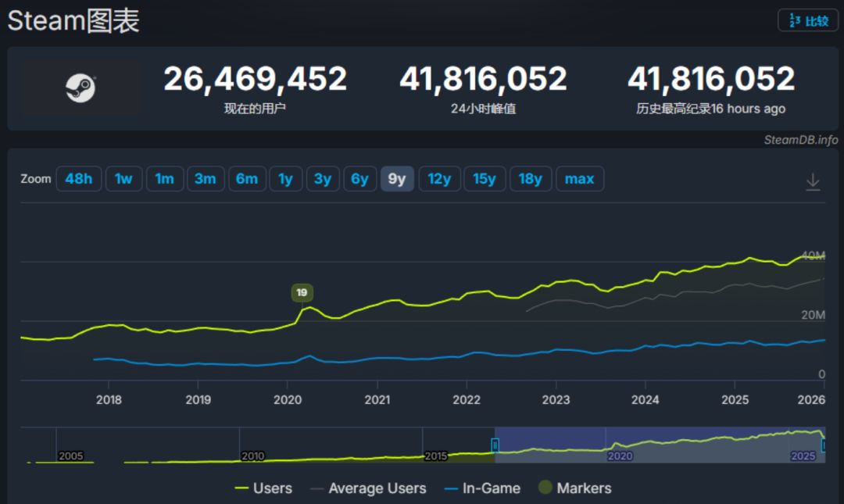Select the 1y zoom range
This screenshot has height=504, width=844.
coord(285,179)
